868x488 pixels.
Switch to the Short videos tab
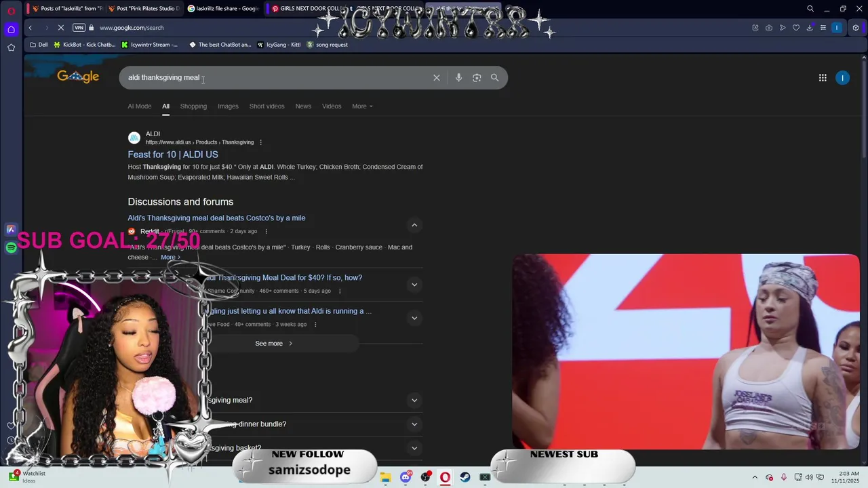pos(267,106)
